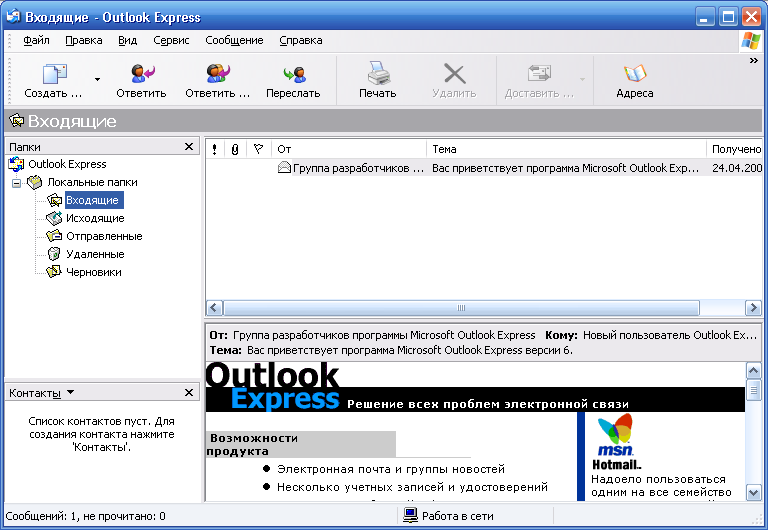Open the Addresses (Адреса) book icon
768x530 pixels.
[635, 73]
